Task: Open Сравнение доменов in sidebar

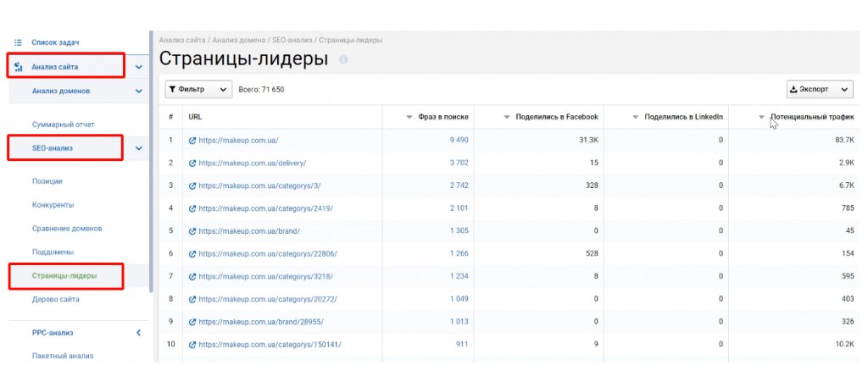Action: [x=67, y=229]
